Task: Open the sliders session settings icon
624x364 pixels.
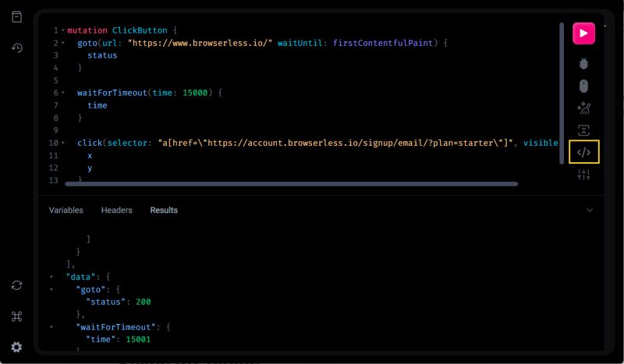Action: (x=583, y=175)
